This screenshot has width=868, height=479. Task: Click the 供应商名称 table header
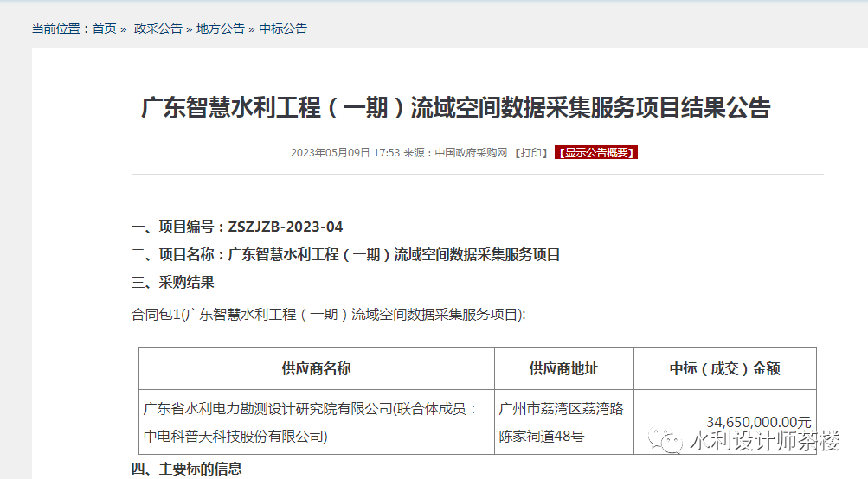[316, 368]
